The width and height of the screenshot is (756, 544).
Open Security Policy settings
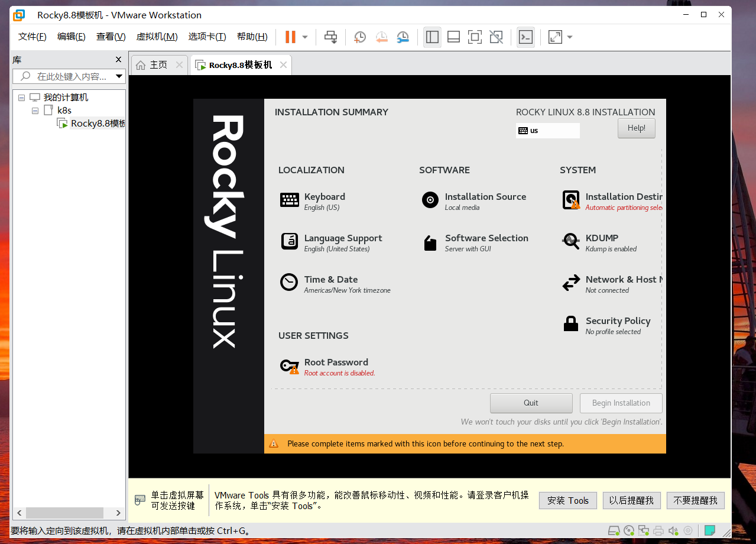click(606, 325)
